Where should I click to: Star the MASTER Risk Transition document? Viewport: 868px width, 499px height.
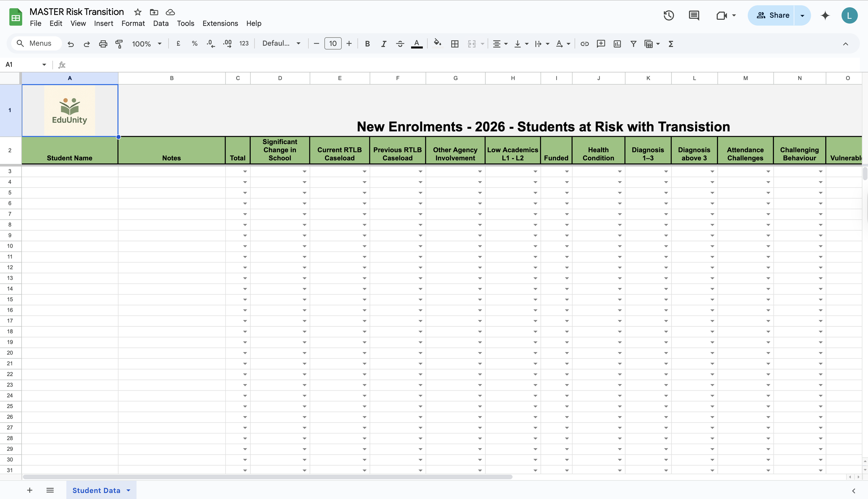137,12
